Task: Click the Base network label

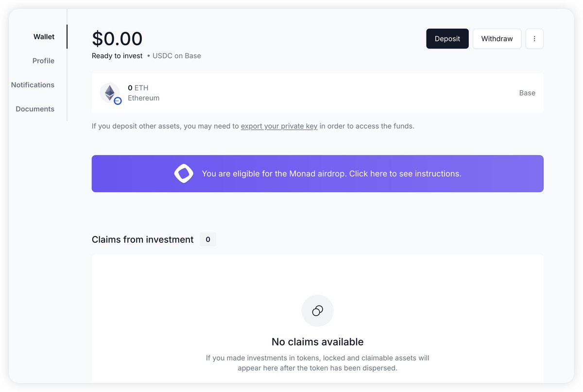Action: coord(527,93)
